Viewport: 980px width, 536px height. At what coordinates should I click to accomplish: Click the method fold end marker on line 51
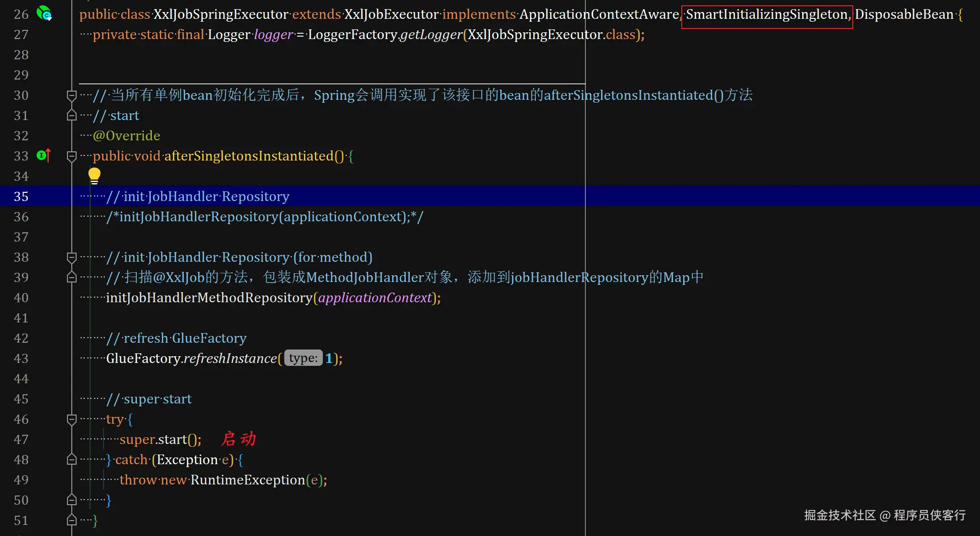(72, 521)
